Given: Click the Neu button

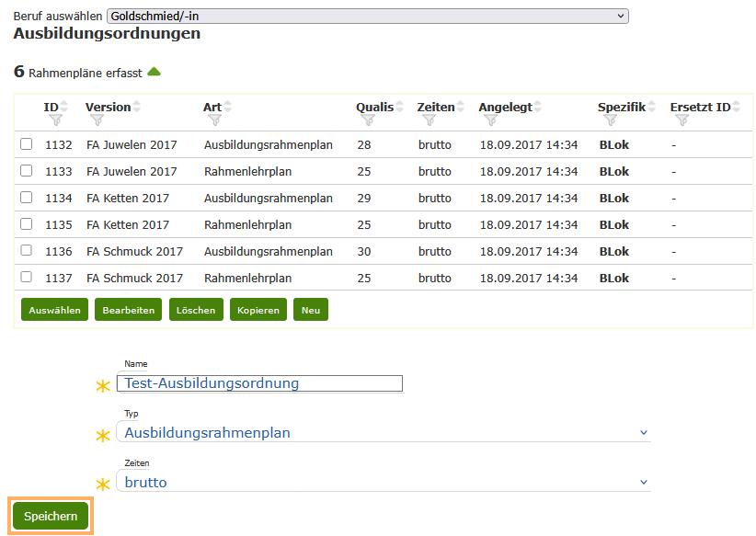Looking at the screenshot, I should (x=310, y=310).
